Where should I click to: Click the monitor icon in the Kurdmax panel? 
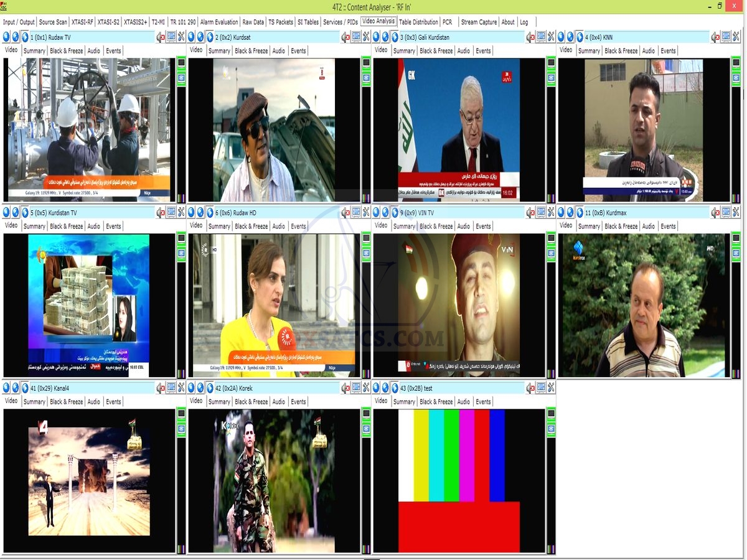coord(726,213)
